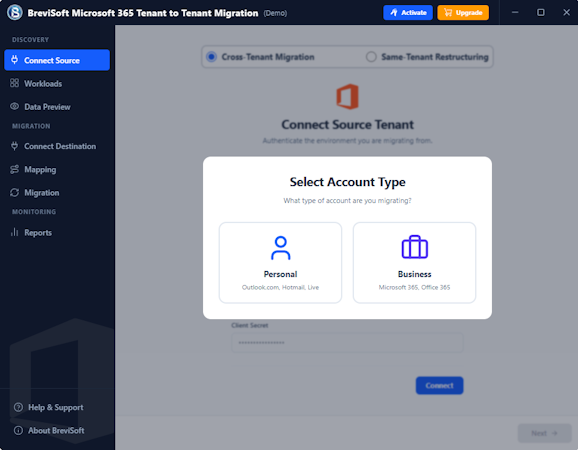Select Same-Tenant Restructuring radio button
This screenshot has height=450, width=578.
pyautogui.click(x=371, y=57)
